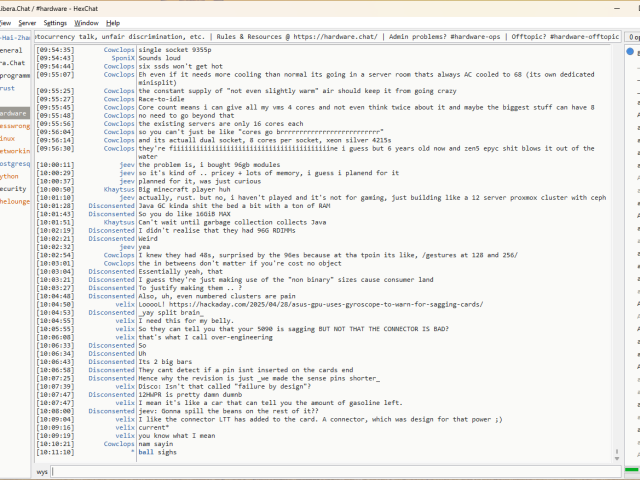The image size is (640, 480).
Task: Click the chat area vertical scrollbar
Action: 617,250
